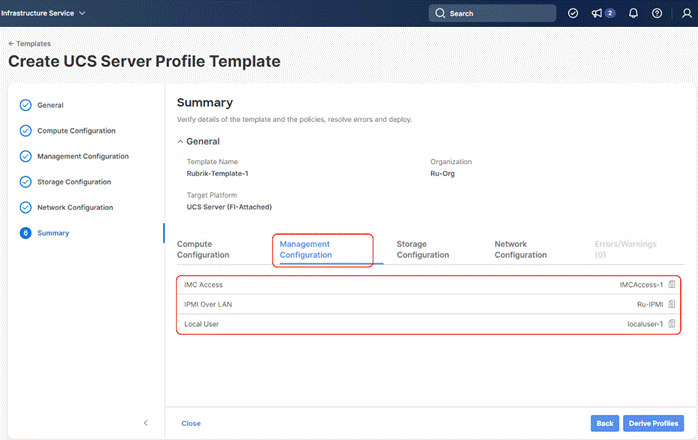Select the Storage Configuration step in sidebar
Screen dimensions: 698x440
point(74,182)
